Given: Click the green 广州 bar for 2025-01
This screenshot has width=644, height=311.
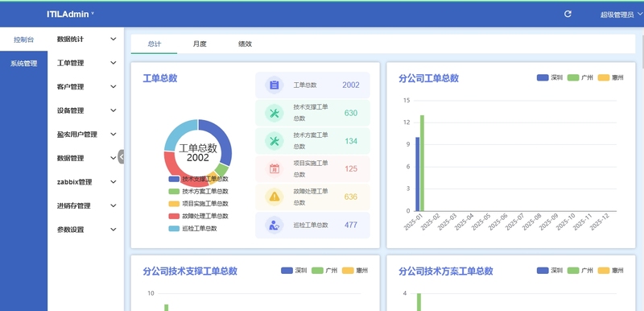Looking at the screenshot, I should [422, 163].
